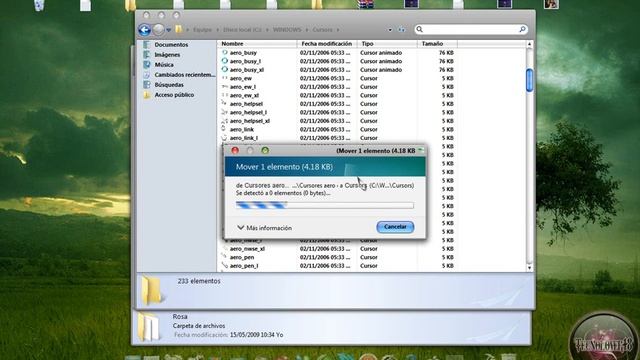
Task: Click the scroll up arrow of file list
Action: pyautogui.click(x=529, y=44)
